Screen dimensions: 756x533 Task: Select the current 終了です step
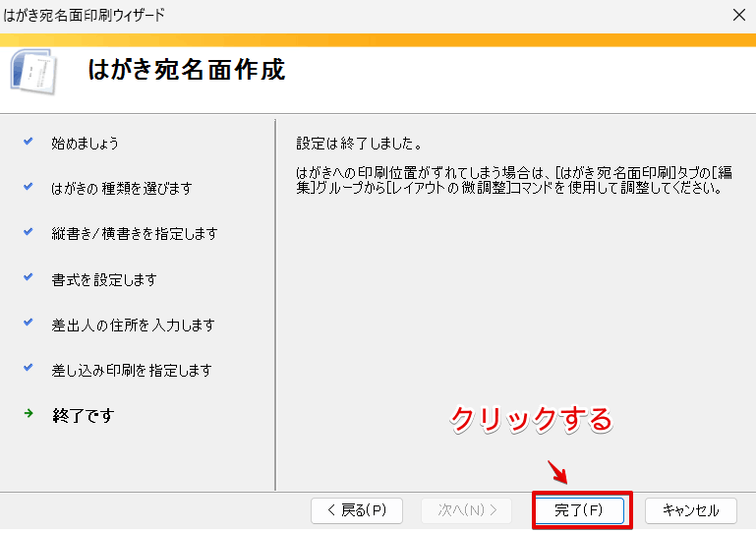[x=83, y=415]
